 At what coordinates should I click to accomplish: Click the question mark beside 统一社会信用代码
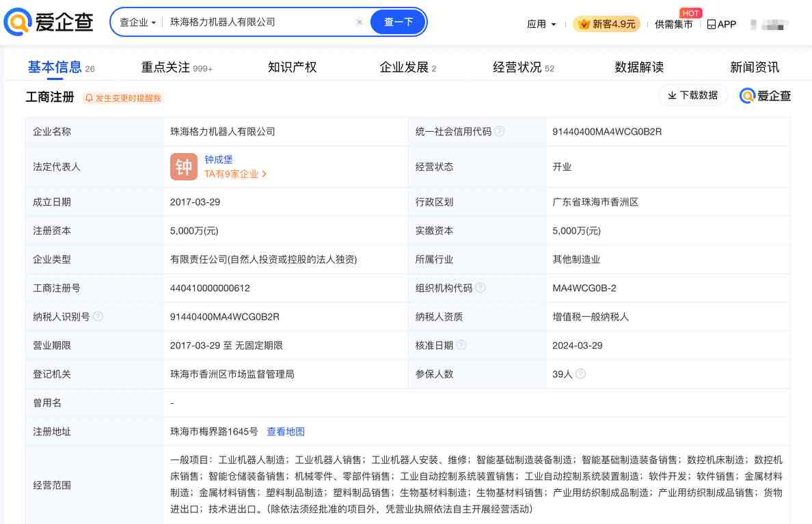click(499, 131)
